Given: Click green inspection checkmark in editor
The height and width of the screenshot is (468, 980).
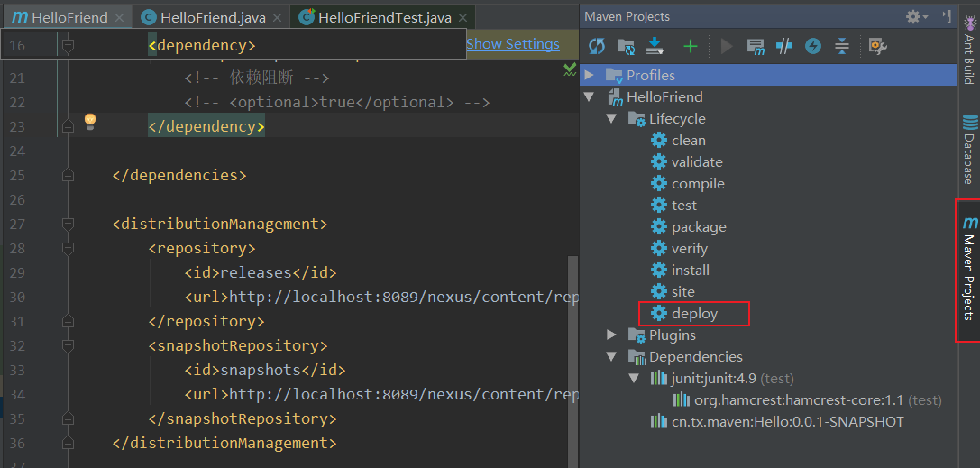Looking at the screenshot, I should point(570,69).
